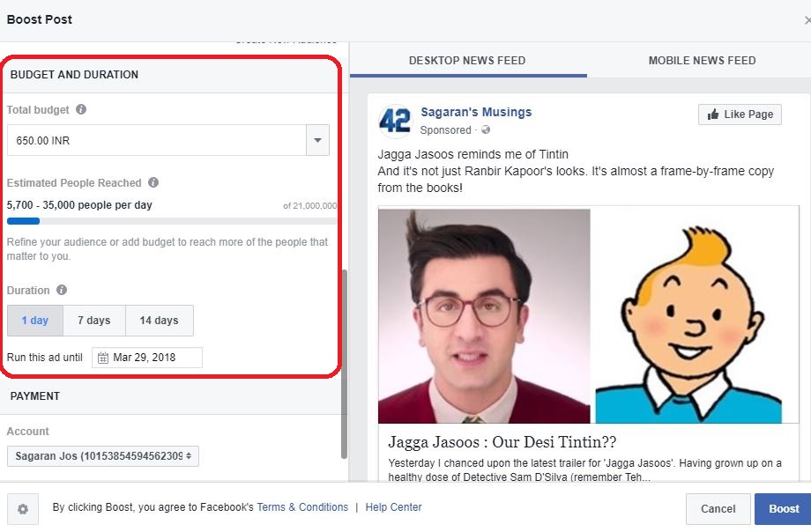Click the 'of 21,000,000' audience size text
Image resolution: width=811 pixels, height=532 pixels.
309,206
